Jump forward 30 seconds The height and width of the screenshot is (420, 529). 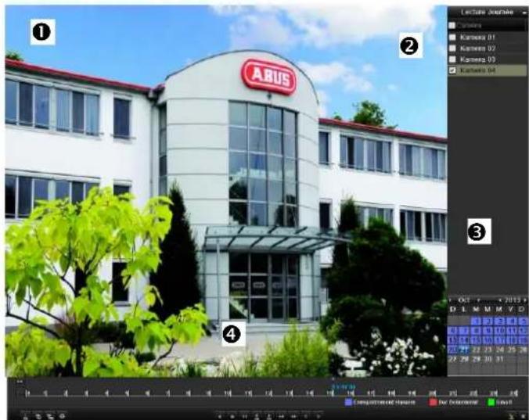pyautogui.click(x=269, y=417)
